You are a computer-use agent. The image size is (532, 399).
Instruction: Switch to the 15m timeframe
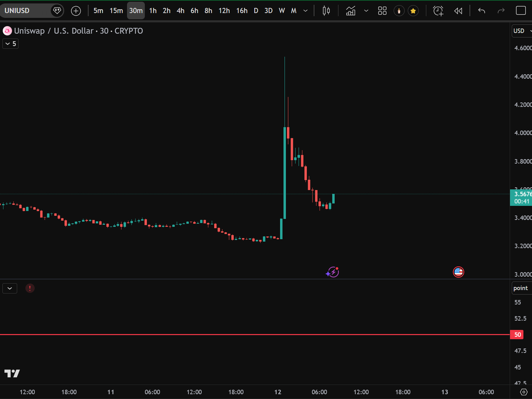pyautogui.click(x=116, y=11)
